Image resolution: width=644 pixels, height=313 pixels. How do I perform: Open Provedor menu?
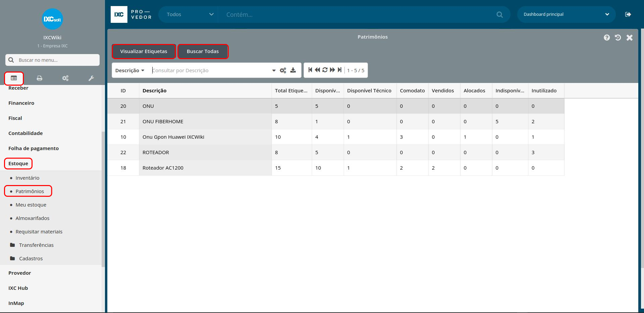tap(20, 273)
